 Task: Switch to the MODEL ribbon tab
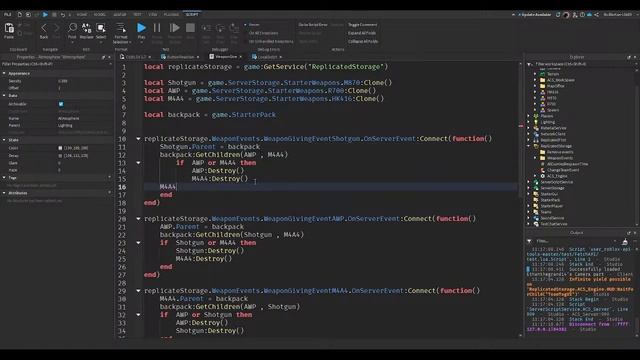click(100, 15)
